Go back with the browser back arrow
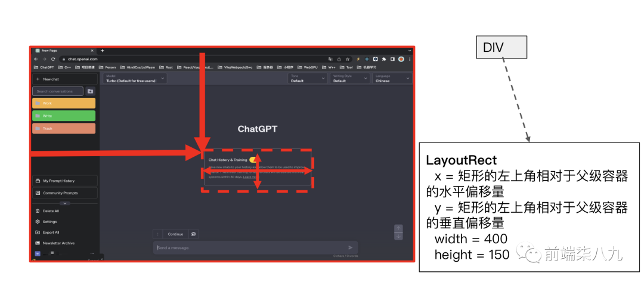Viewport: 644px width, 282px height. tap(36, 59)
